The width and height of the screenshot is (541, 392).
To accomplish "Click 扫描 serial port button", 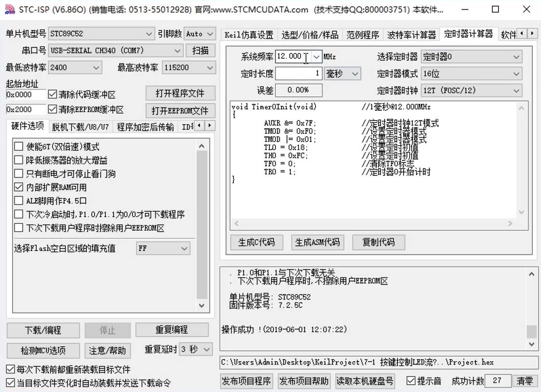I will 201,51.
